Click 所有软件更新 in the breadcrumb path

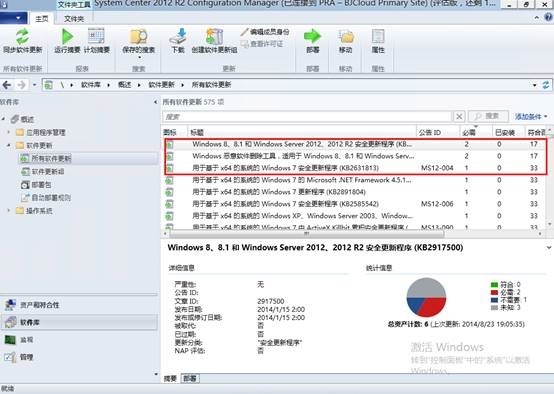pos(211,85)
